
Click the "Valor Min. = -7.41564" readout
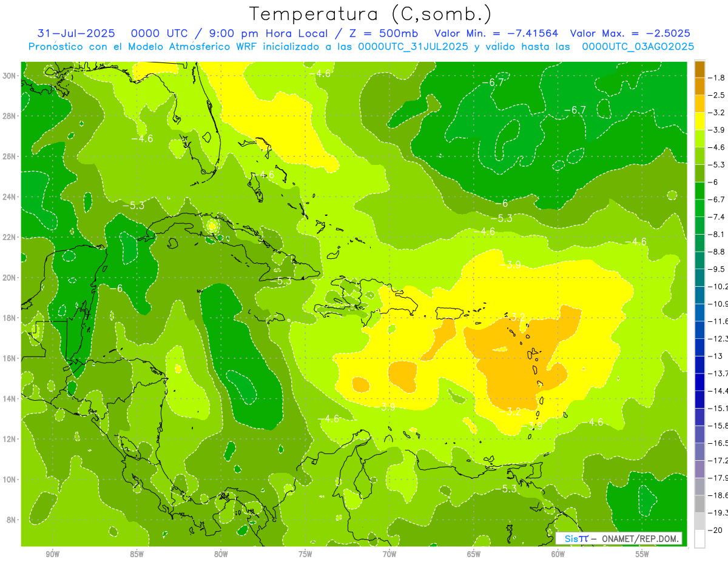click(x=496, y=33)
